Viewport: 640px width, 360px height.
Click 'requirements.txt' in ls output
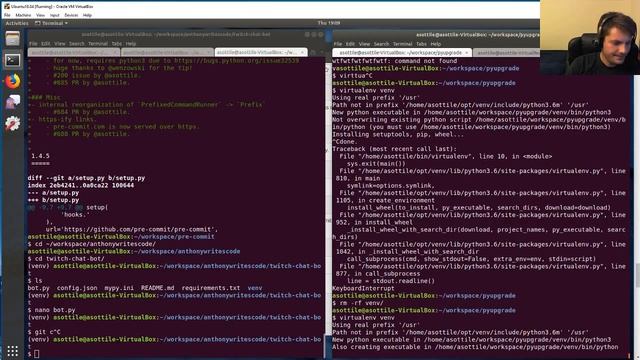coord(211,288)
